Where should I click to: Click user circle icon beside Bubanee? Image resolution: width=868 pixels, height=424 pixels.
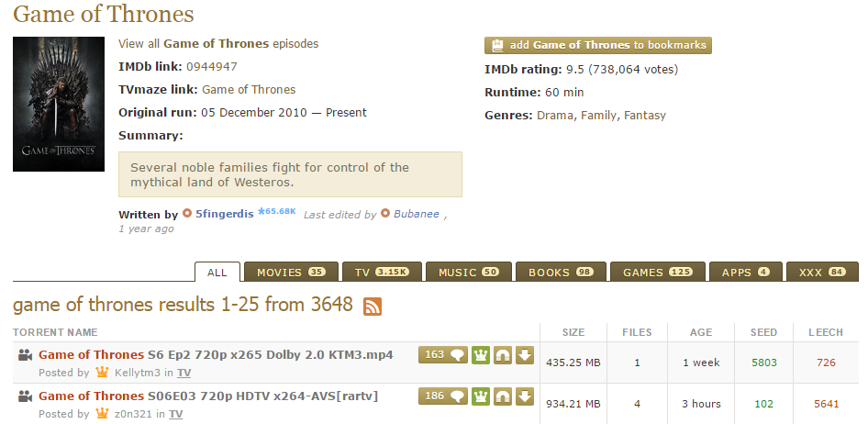point(385,213)
